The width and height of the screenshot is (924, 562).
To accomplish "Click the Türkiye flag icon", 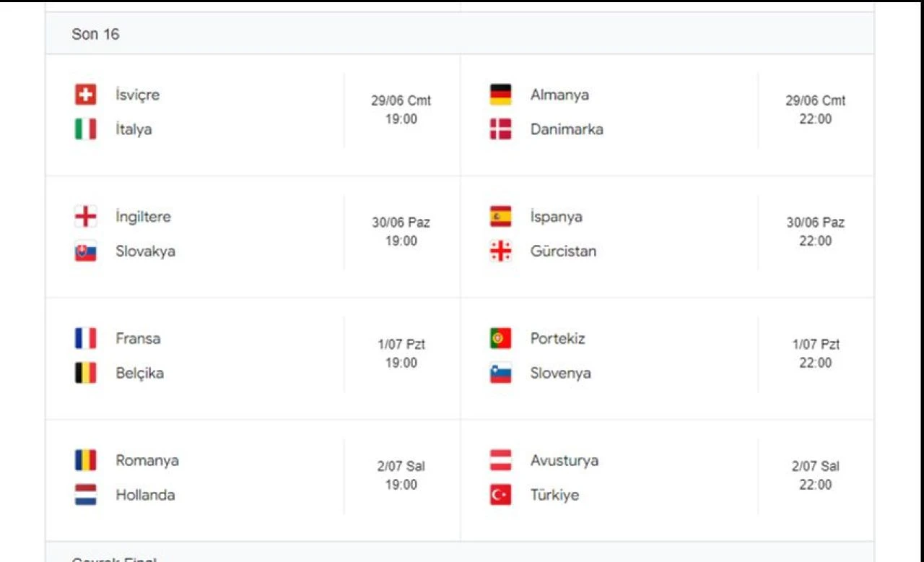I will coord(500,495).
